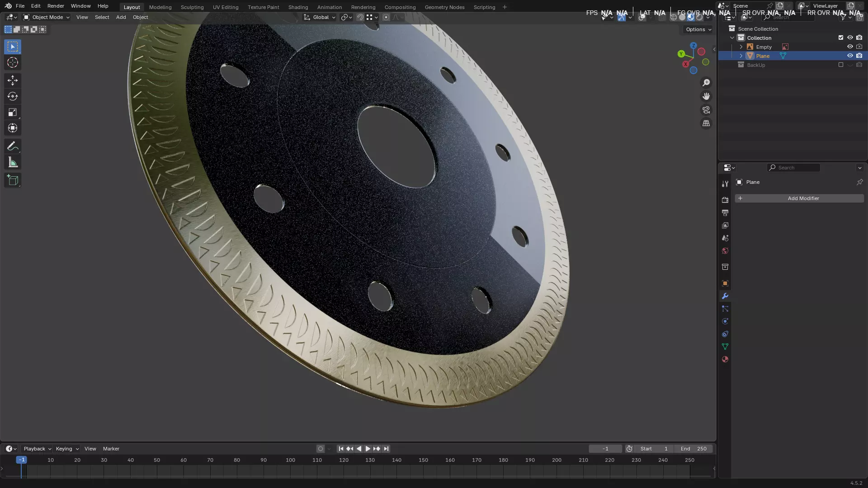Open the Tool properties tab
The image size is (868, 488).
[725, 184]
